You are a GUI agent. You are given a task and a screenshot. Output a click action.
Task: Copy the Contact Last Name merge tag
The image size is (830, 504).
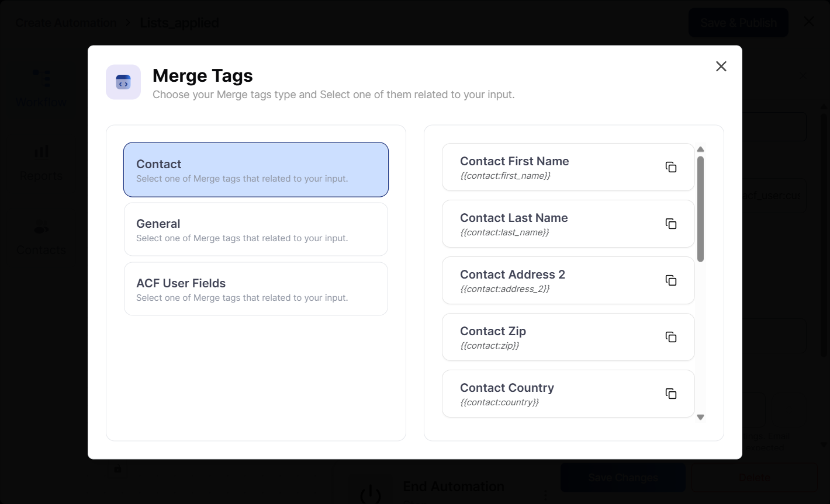(671, 224)
